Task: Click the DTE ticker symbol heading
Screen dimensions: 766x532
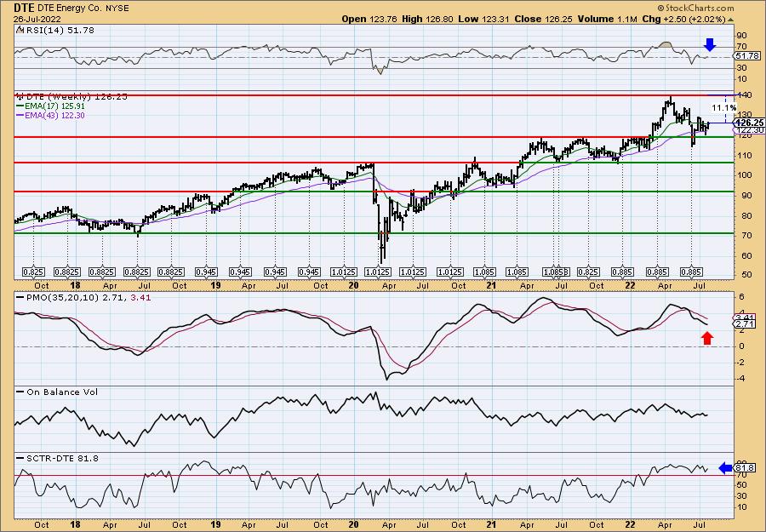Action: pos(24,8)
